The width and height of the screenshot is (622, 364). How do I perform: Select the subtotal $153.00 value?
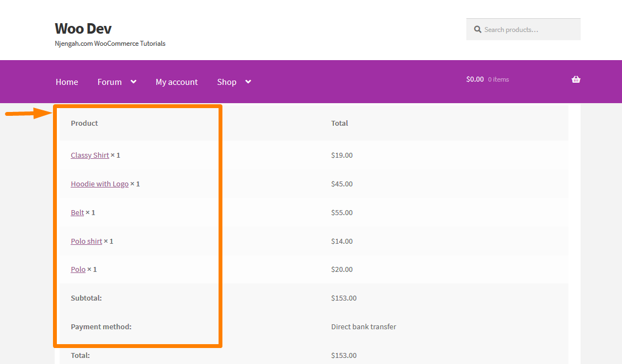tap(344, 298)
